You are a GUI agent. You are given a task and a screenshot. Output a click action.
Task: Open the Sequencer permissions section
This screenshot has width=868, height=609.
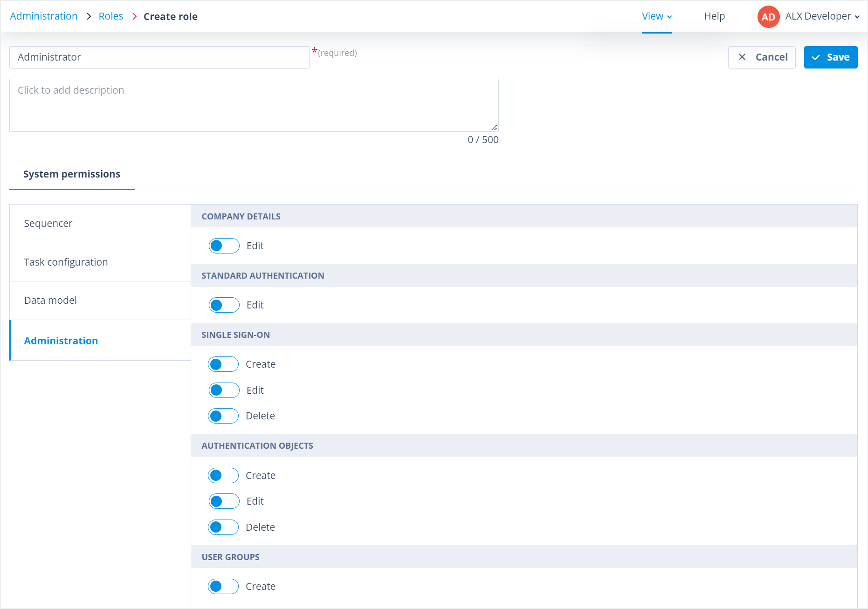tap(100, 224)
